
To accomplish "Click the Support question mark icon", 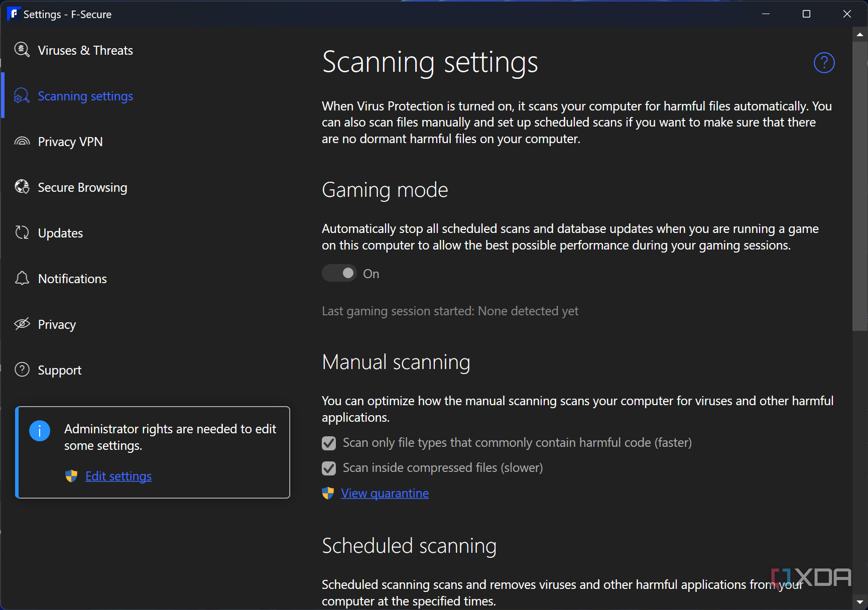I will (x=22, y=370).
